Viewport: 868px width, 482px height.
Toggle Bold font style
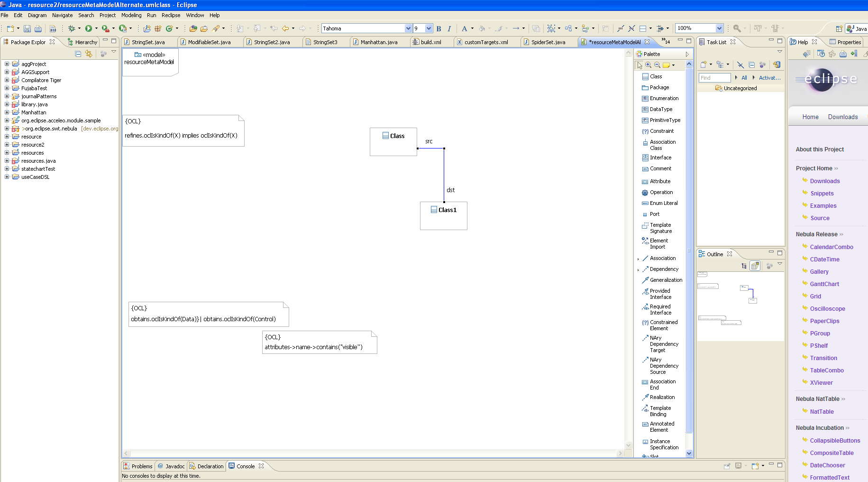pos(439,28)
